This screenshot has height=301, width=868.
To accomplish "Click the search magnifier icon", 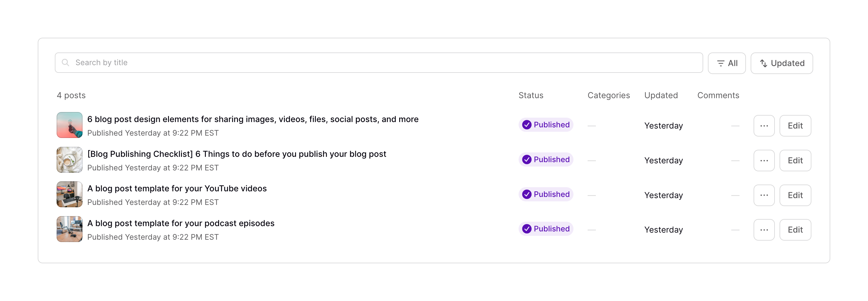I will (65, 63).
